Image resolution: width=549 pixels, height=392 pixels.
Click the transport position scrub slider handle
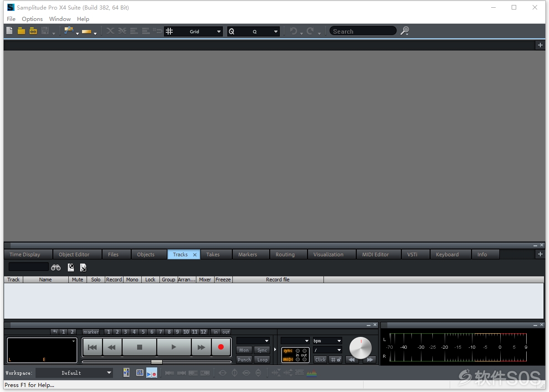coord(156,362)
